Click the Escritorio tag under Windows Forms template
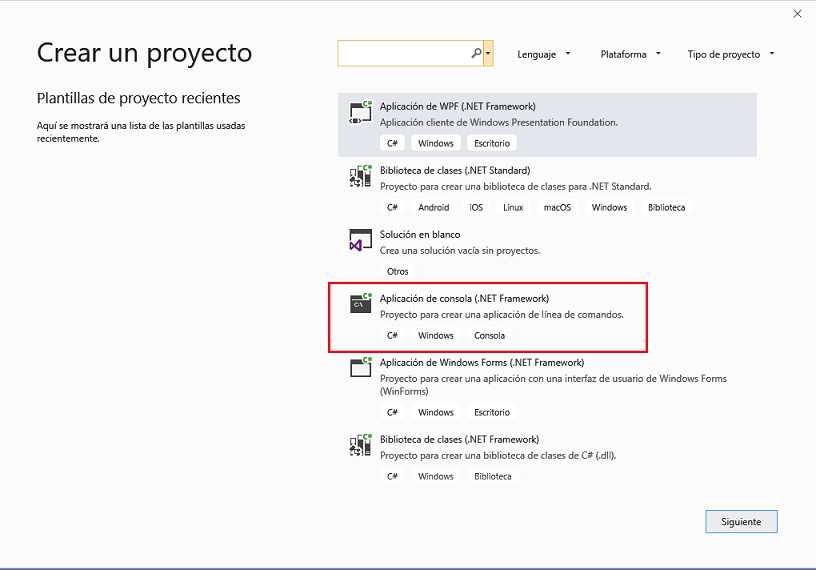The height and width of the screenshot is (570, 816). tap(492, 412)
